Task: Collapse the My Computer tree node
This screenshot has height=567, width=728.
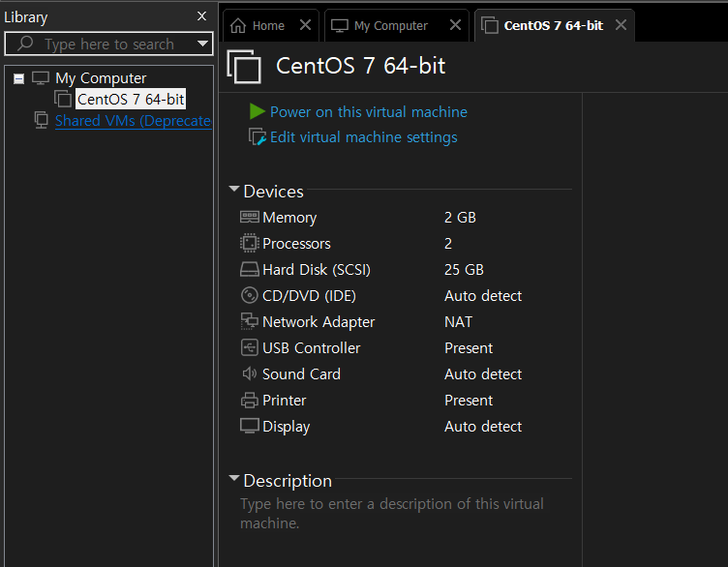Action: (x=18, y=79)
